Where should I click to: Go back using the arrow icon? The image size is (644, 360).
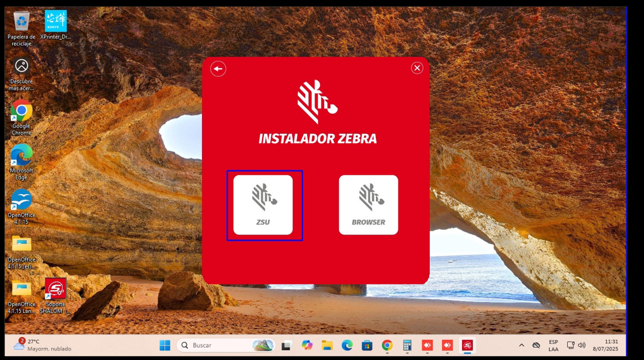click(218, 69)
